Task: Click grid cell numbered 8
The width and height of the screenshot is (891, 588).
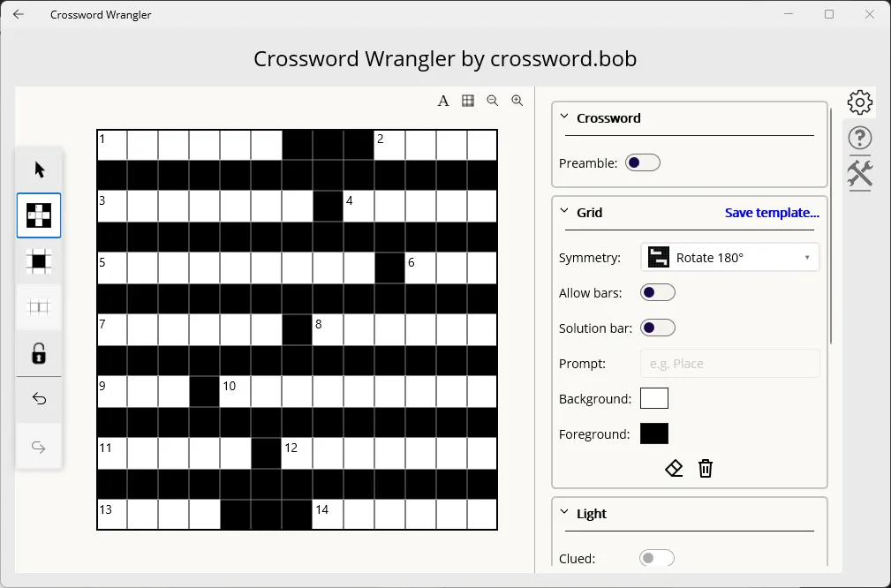Action: pos(328,330)
